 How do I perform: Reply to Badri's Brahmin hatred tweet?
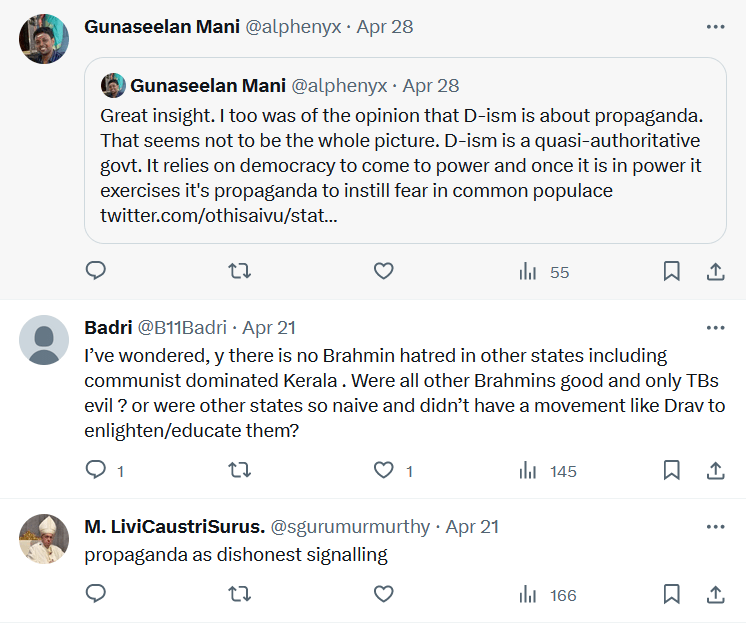[x=96, y=470]
